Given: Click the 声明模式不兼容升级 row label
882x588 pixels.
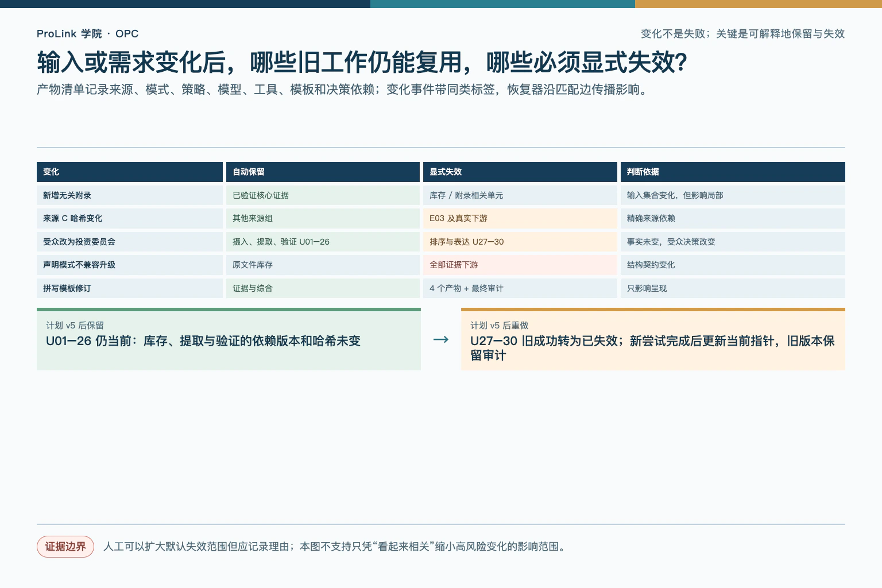Looking at the screenshot, I should 130,265.
